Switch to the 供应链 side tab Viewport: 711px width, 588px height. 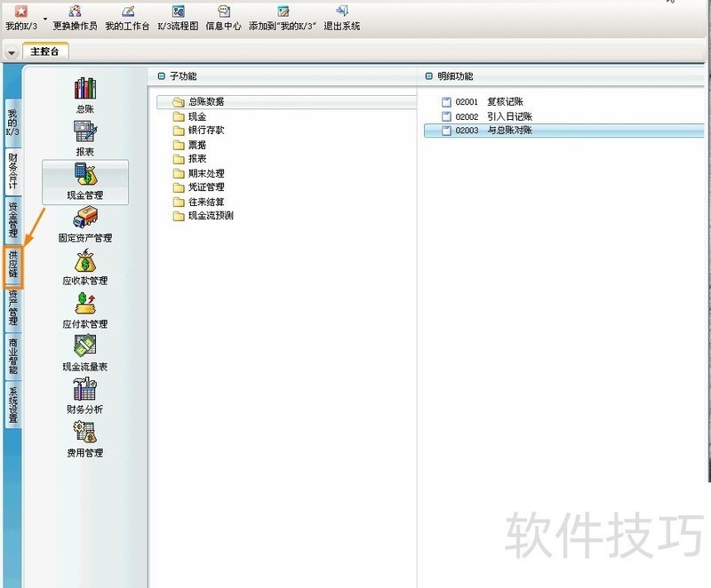(13, 267)
